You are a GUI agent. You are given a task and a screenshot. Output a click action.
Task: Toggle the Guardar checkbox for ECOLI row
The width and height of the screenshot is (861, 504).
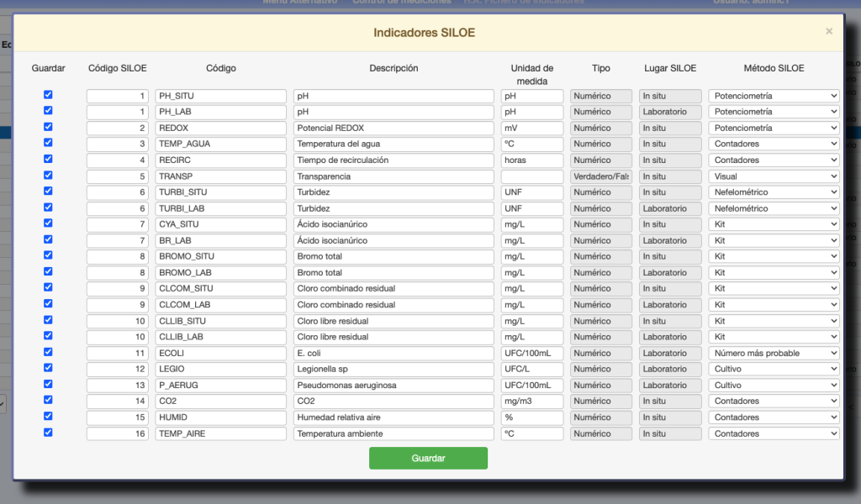[x=48, y=352]
